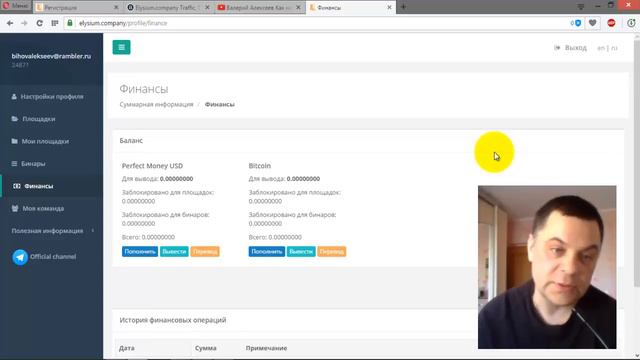The width and height of the screenshot is (640, 360).
Task: Open a new tab with plus button
Action: 403,7
